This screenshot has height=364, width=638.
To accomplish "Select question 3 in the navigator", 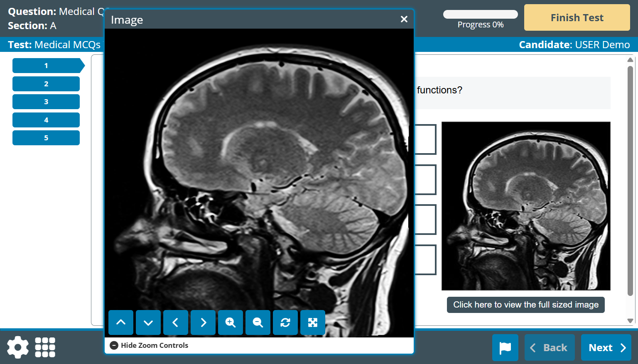I will [x=46, y=102].
